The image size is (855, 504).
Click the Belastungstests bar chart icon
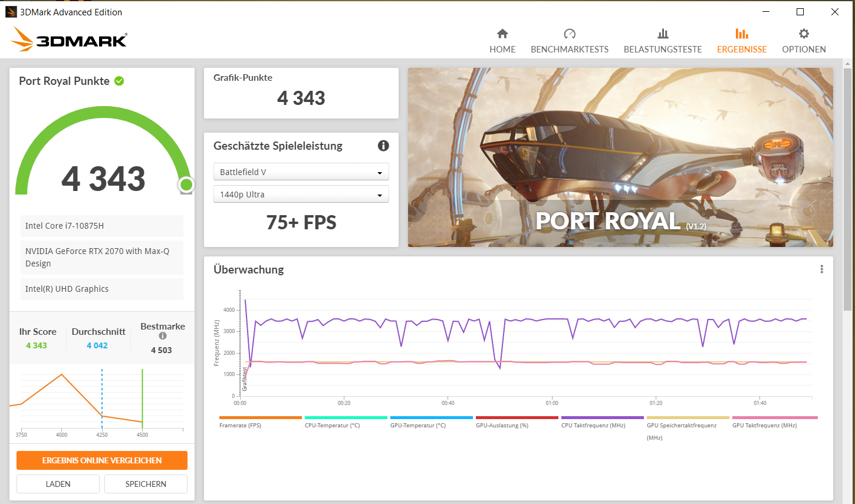(x=663, y=34)
